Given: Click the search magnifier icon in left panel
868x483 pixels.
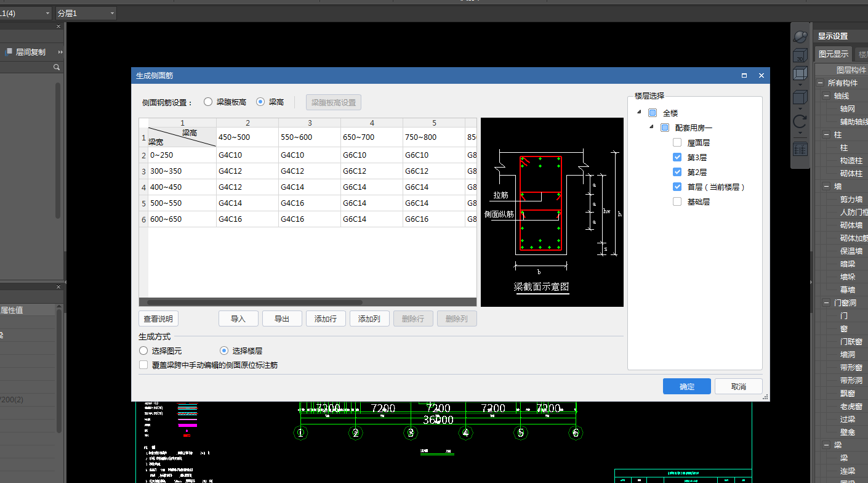Looking at the screenshot, I should [56, 67].
